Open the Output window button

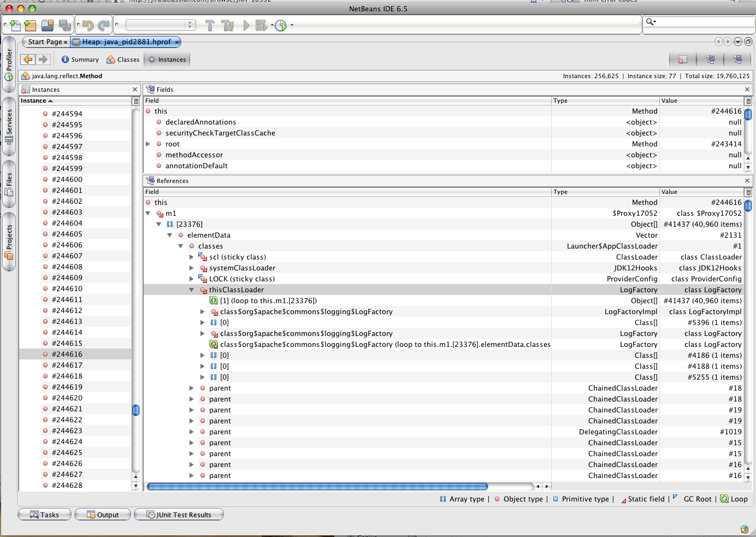pos(103,515)
